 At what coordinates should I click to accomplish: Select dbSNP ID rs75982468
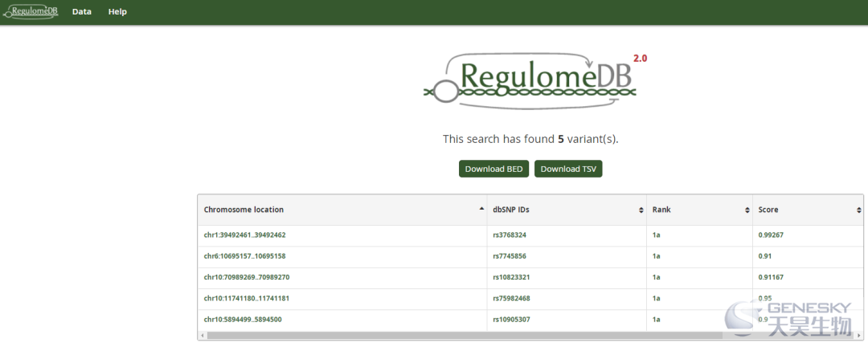[x=511, y=298]
